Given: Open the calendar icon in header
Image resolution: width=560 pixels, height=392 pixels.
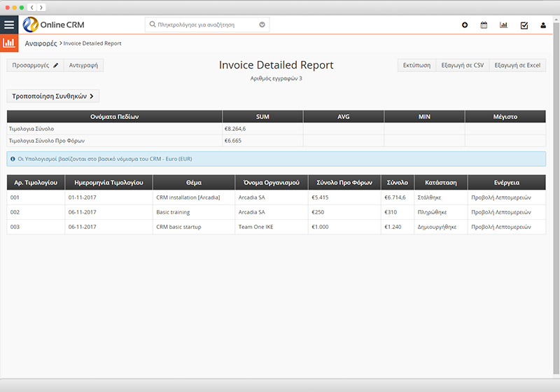Looking at the screenshot, I should pos(484,25).
